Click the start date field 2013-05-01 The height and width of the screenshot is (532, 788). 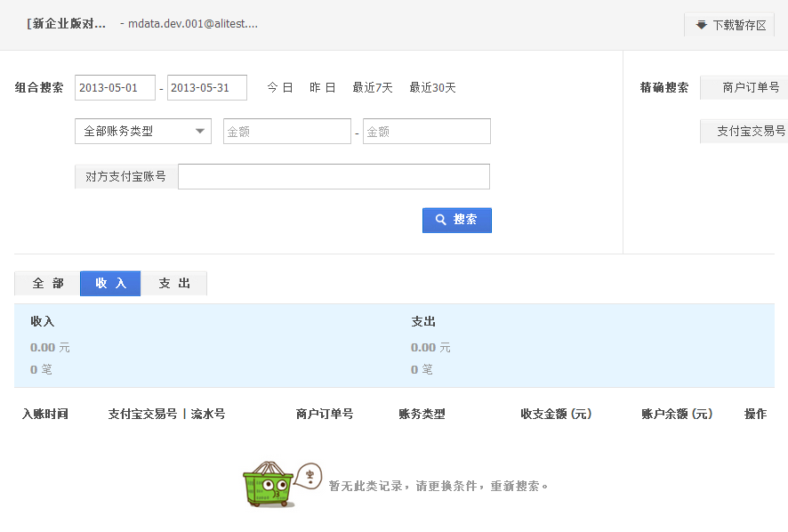point(115,87)
